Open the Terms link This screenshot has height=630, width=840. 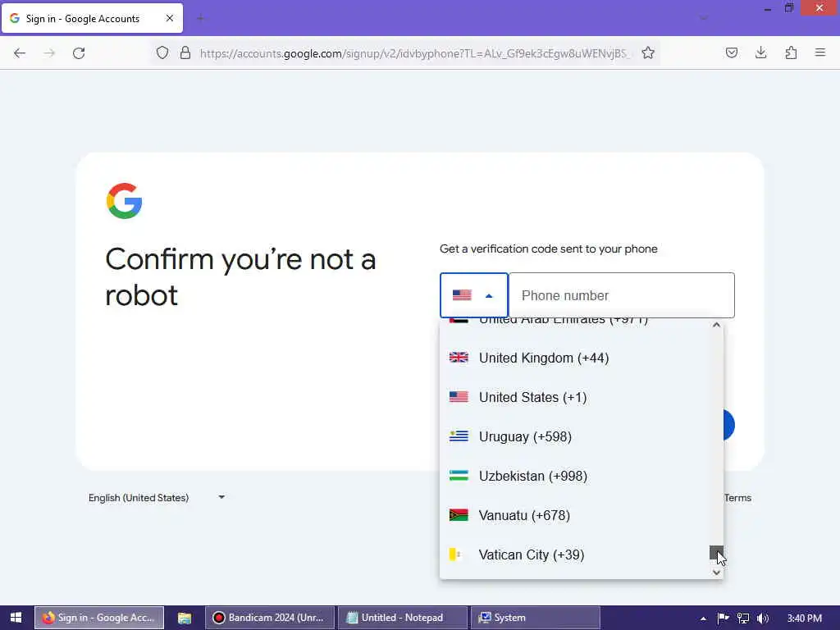pos(737,498)
